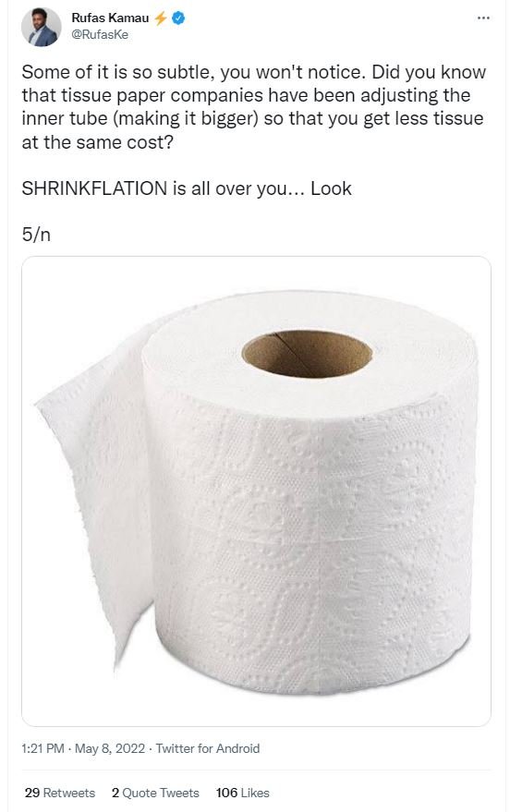This screenshot has width=522, height=812.
Task: Open the 2 Quote Tweets list
Action: point(155,793)
